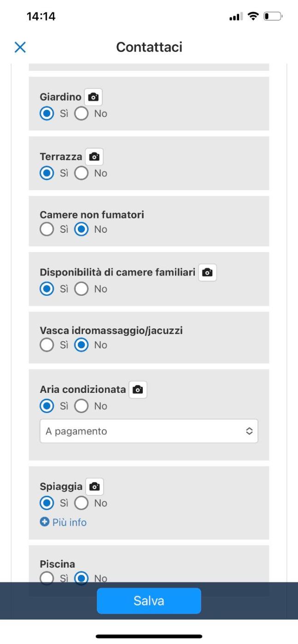Select No for Disponibilità di camere familiari
Screen dimensions: 298x644
(82, 289)
